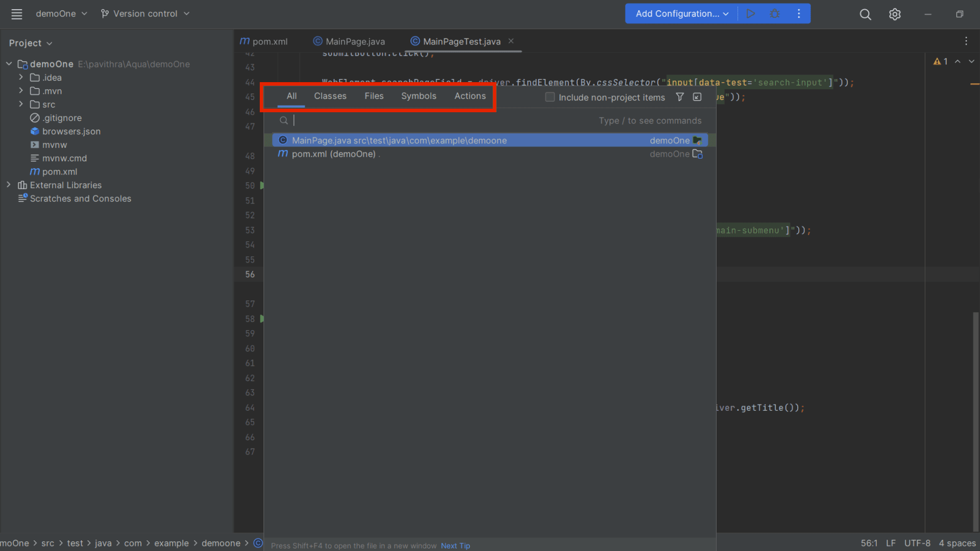Click the Add Configuration button

point(680,13)
